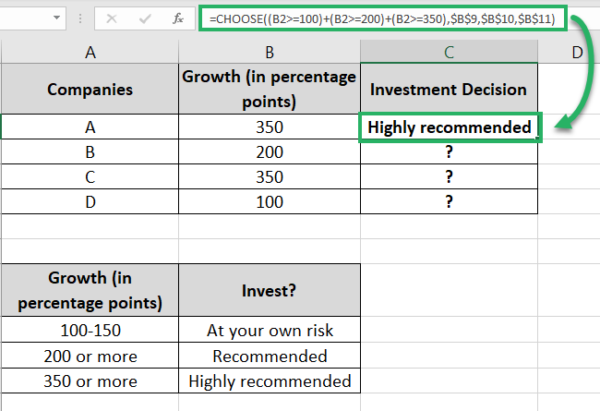Select the At your own risk cell
This screenshot has height=411, width=600.
click(x=269, y=330)
